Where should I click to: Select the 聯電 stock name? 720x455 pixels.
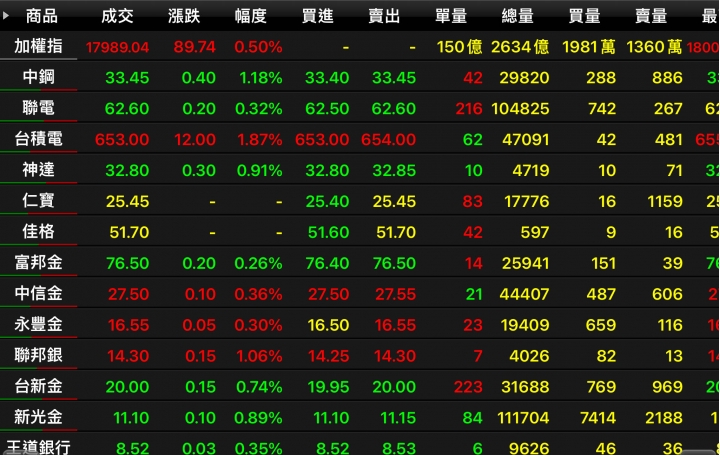(39, 108)
